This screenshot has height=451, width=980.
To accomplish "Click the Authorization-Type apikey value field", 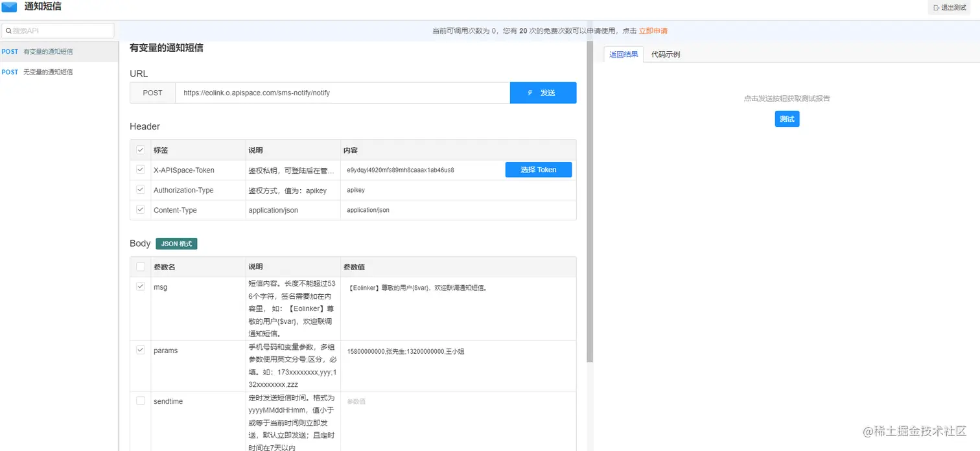I will [x=458, y=191].
